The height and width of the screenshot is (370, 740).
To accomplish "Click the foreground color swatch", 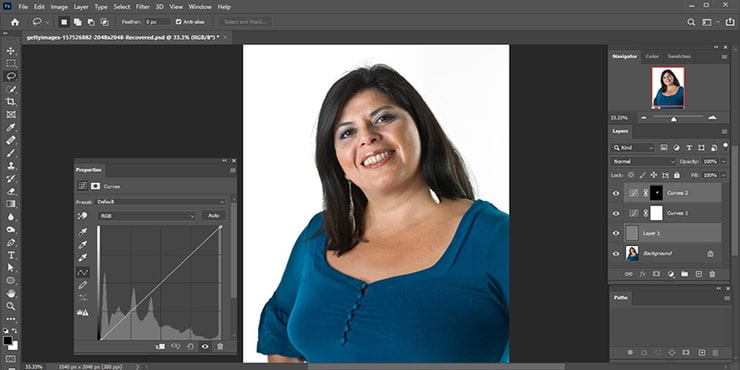I will click(x=8, y=340).
